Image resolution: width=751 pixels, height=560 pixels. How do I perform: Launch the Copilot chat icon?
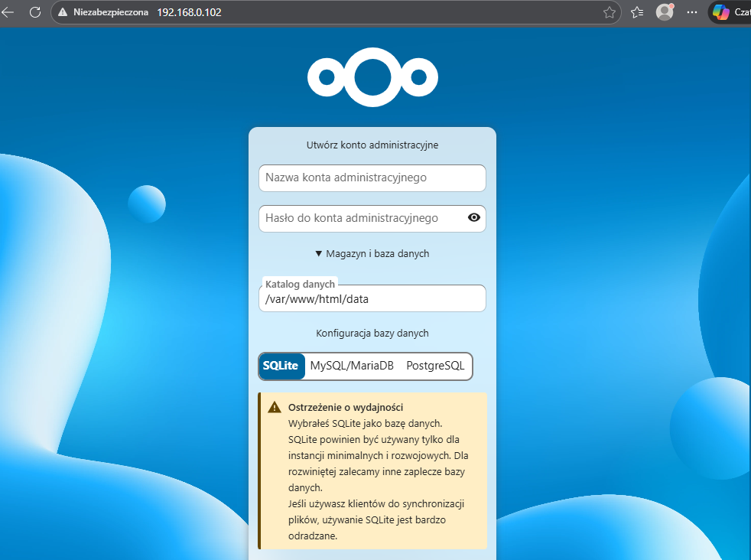720,12
